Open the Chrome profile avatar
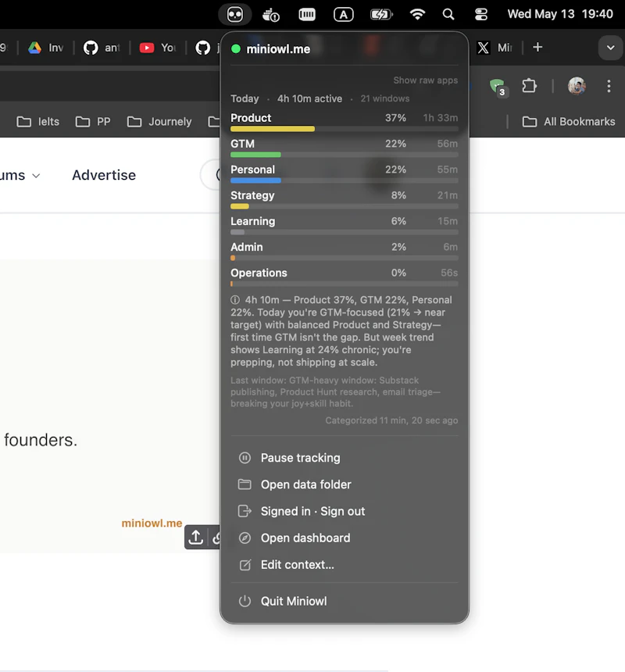The image size is (625, 672). (577, 86)
